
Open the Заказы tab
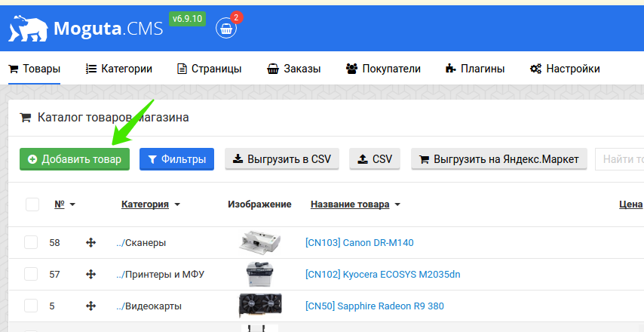click(x=293, y=69)
